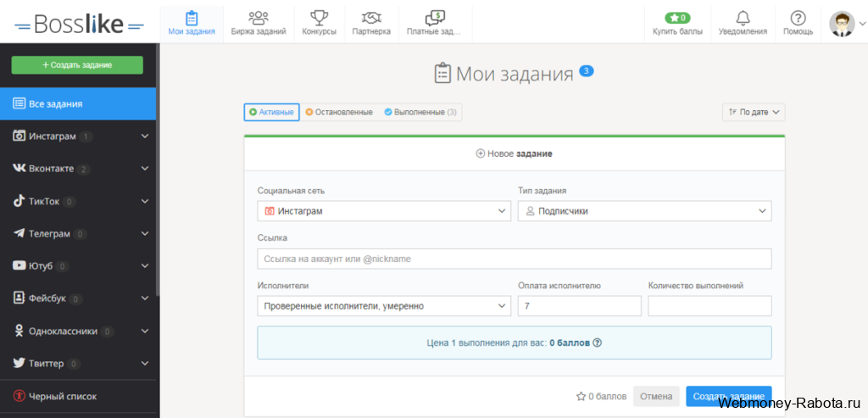Click the TikTok note icon in sidebar

point(19,201)
